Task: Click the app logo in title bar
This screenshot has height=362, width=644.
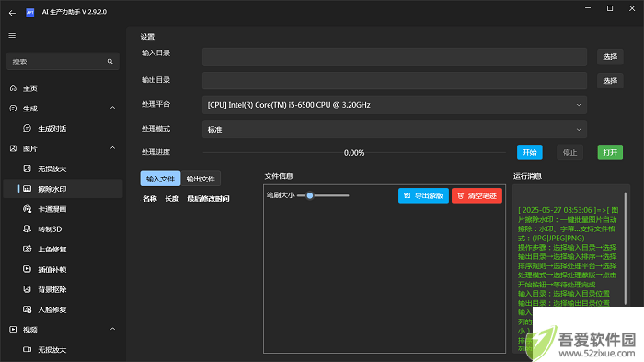Action: [30, 12]
